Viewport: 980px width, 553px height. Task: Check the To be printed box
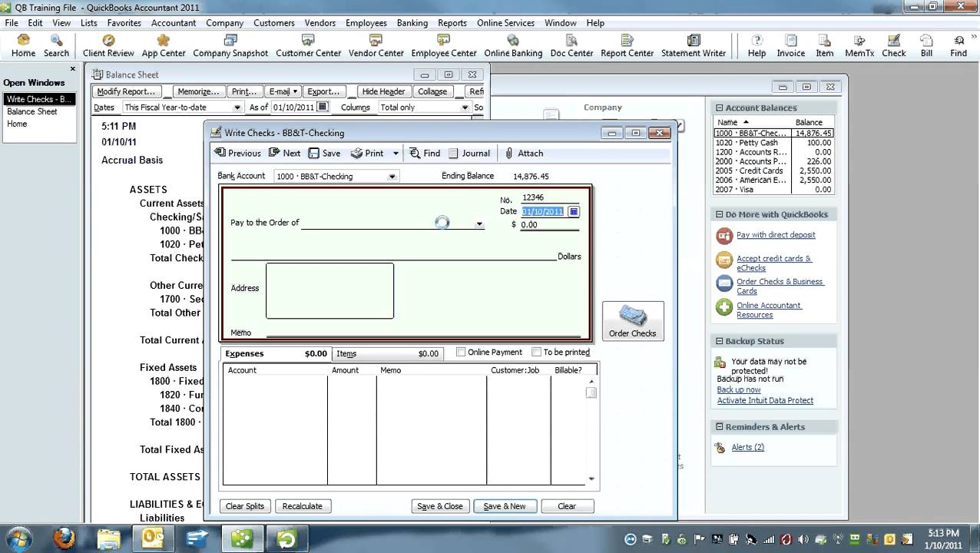click(536, 352)
